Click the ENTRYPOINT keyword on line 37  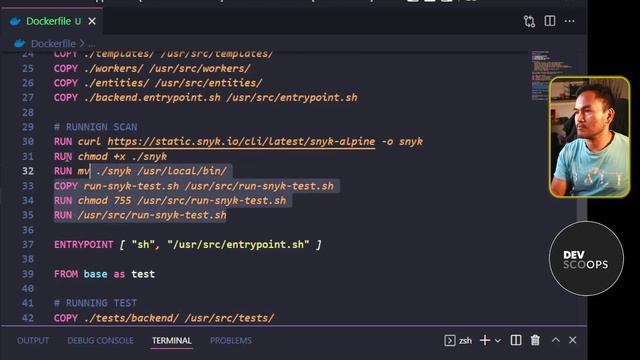pos(84,244)
